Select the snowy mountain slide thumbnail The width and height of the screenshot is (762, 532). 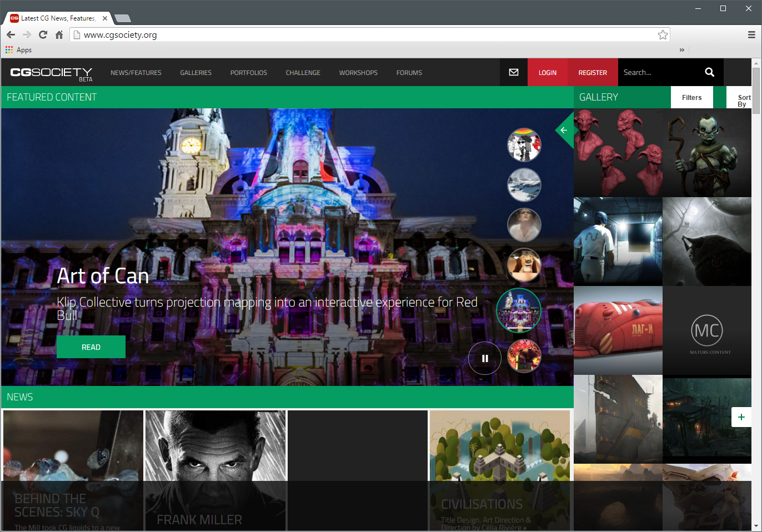click(x=524, y=185)
